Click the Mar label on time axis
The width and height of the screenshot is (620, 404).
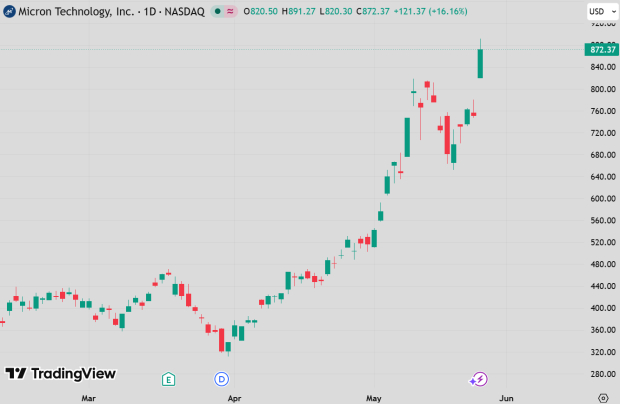(89, 398)
